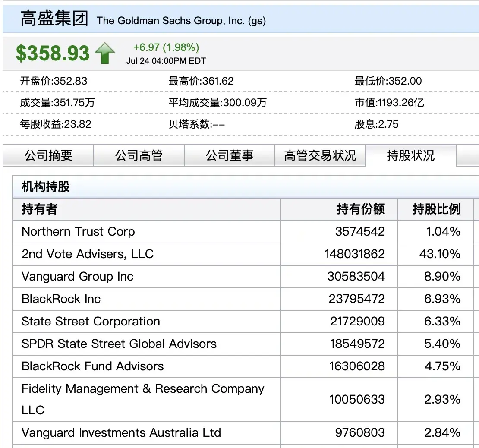Click BlackRock Fund Advisors entry

[x=93, y=366]
